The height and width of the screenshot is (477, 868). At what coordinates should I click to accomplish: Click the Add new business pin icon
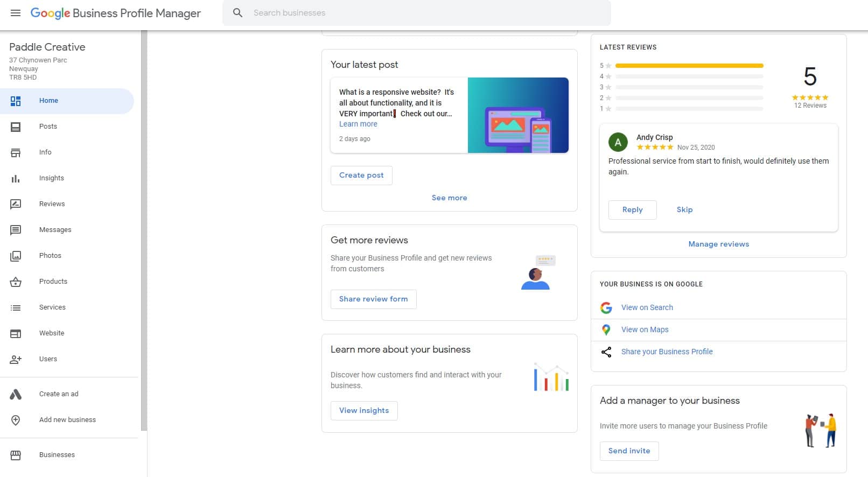pos(16,420)
